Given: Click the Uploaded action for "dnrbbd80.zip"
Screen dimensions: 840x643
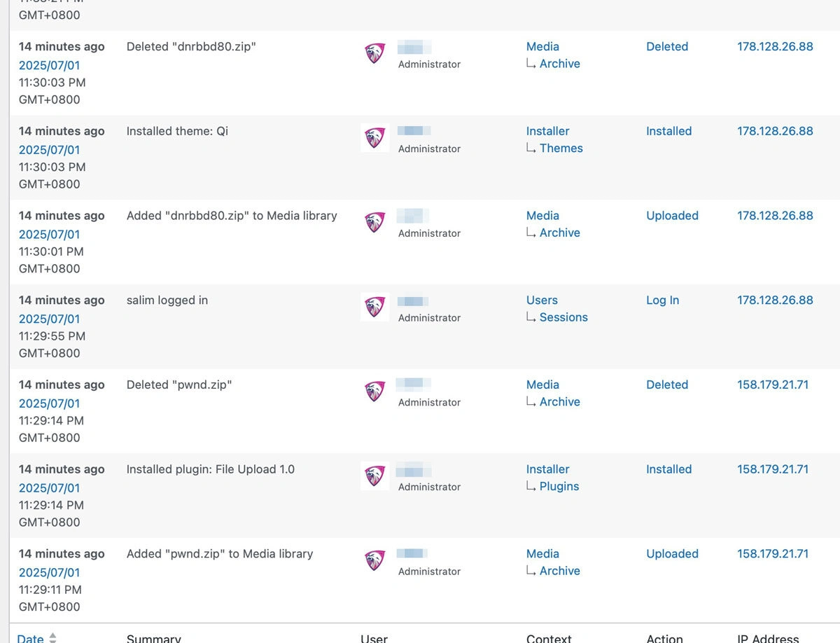Looking at the screenshot, I should (x=672, y=216).
